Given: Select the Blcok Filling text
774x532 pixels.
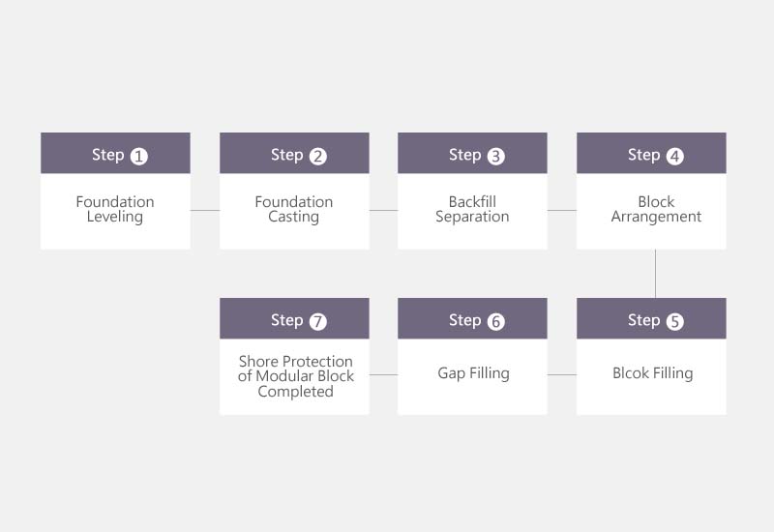Looking at the screenshot, I should 652,373.
